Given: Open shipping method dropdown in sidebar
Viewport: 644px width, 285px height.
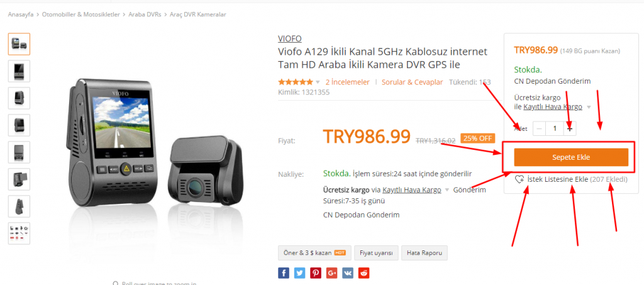Looking at the screenshot, I should tap(589, 107).
